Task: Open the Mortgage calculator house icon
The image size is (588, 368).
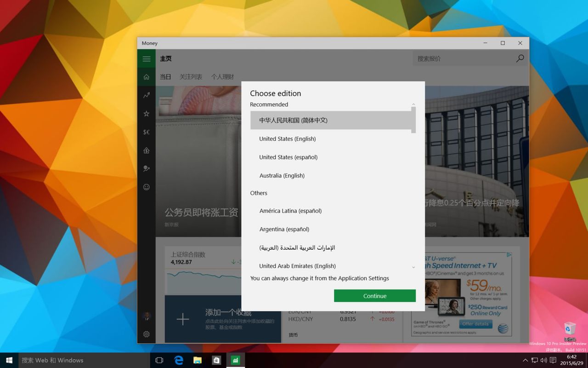Action: [x=146, y=150]
